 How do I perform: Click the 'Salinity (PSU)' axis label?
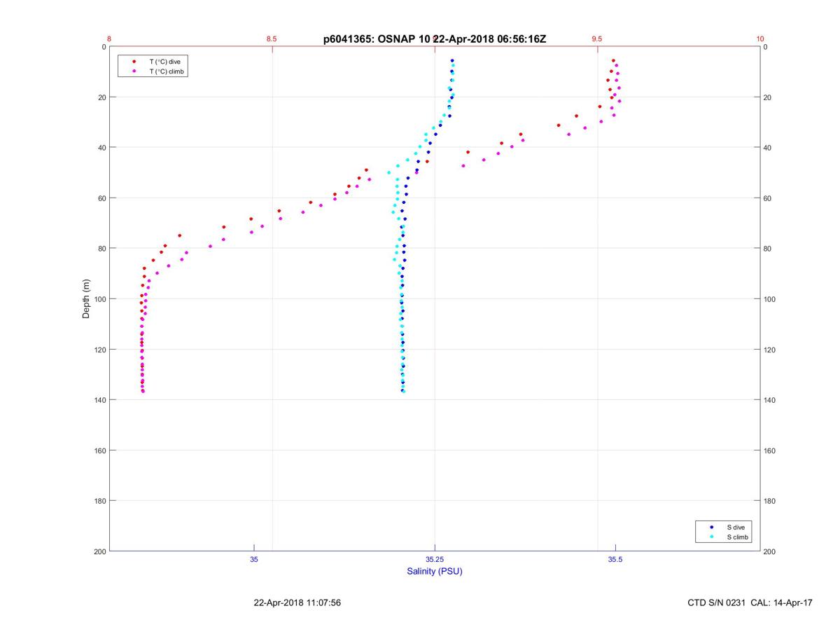coord(435,571)
